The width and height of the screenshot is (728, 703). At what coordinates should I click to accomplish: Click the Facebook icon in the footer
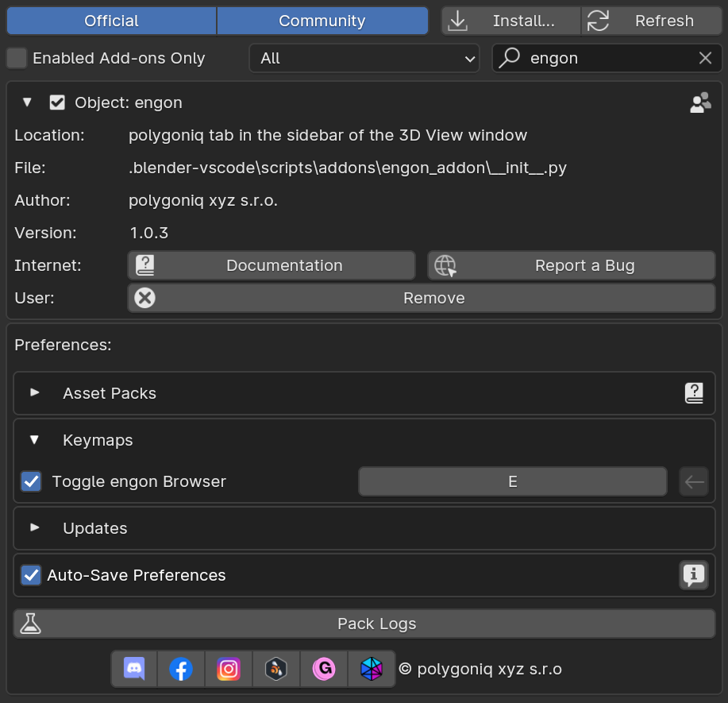click(x=181, y=669)
